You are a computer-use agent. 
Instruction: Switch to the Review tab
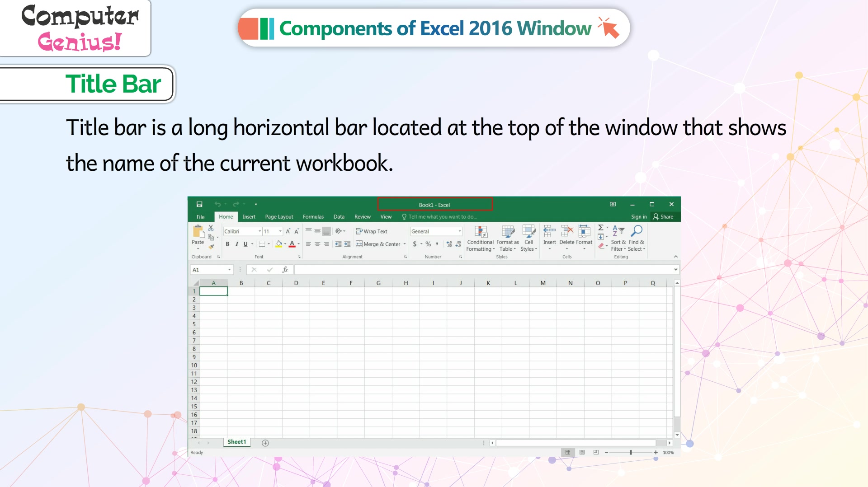point(363,217)
